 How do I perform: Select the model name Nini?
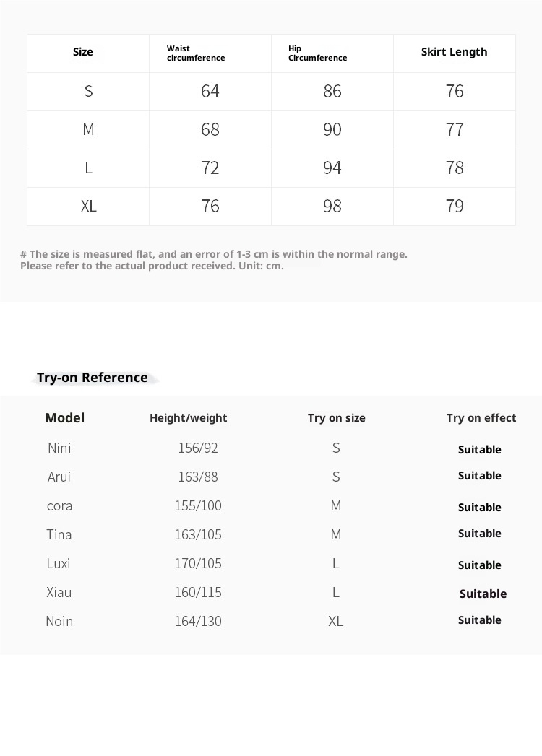coord(59,448)
